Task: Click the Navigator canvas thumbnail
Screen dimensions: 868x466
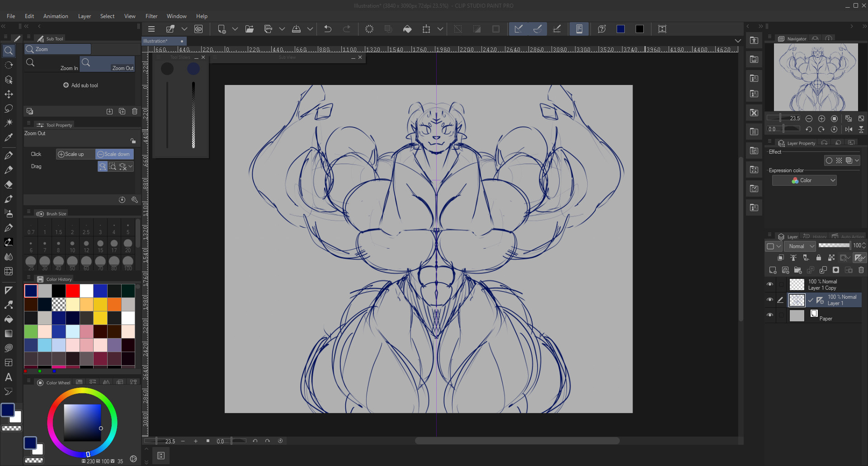Action: (x=816, y=77)
